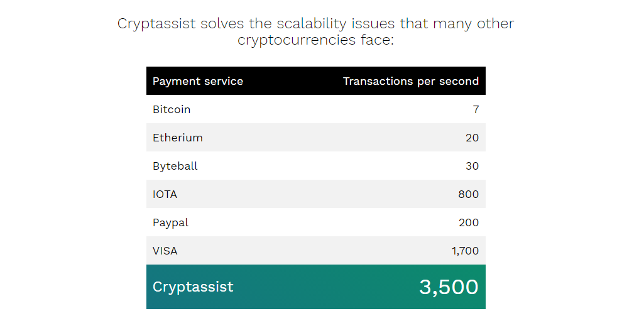Viewport: 644px width, 323px height.
Task: Click the black table header bar
Action: [316, 81]
